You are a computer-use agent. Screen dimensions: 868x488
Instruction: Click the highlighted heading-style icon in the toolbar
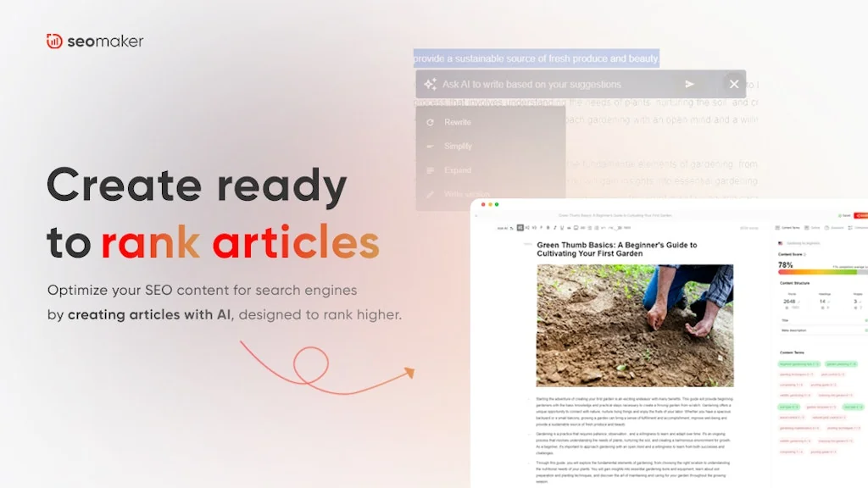[x=520, y=227]
